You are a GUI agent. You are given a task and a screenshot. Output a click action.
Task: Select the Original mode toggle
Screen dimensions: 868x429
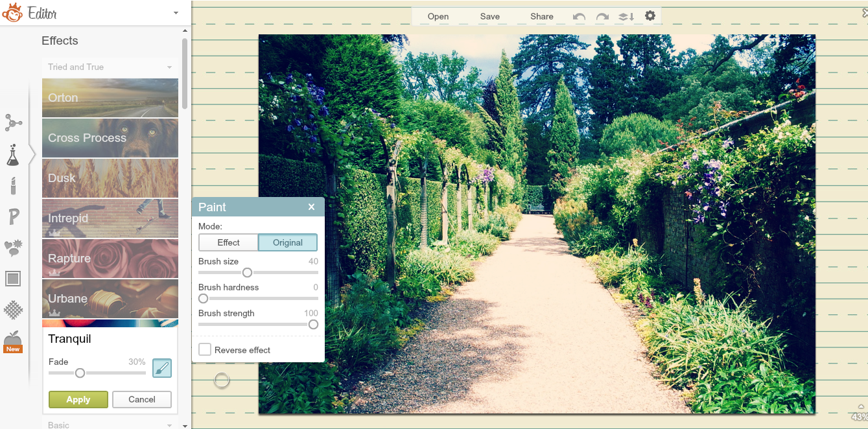point(287,242)
